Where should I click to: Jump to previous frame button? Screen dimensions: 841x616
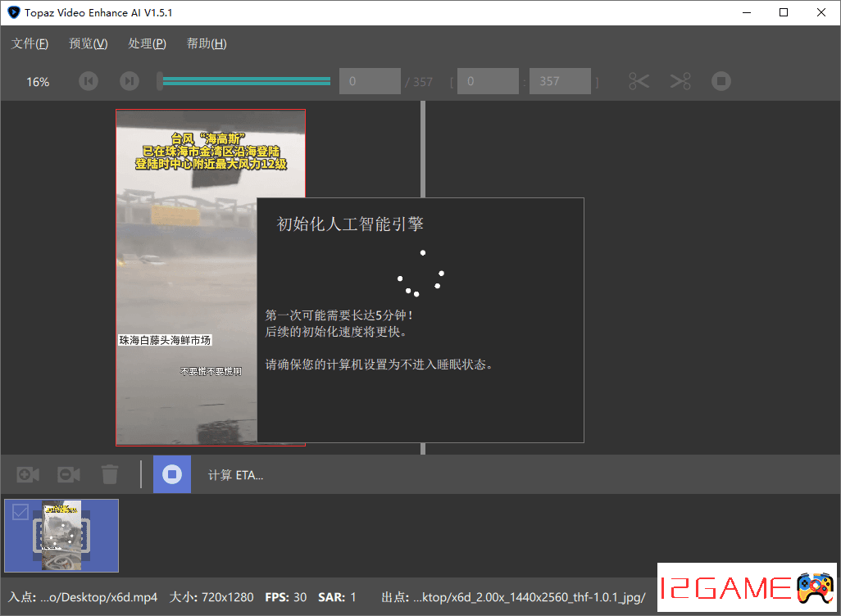click(89, 81)
